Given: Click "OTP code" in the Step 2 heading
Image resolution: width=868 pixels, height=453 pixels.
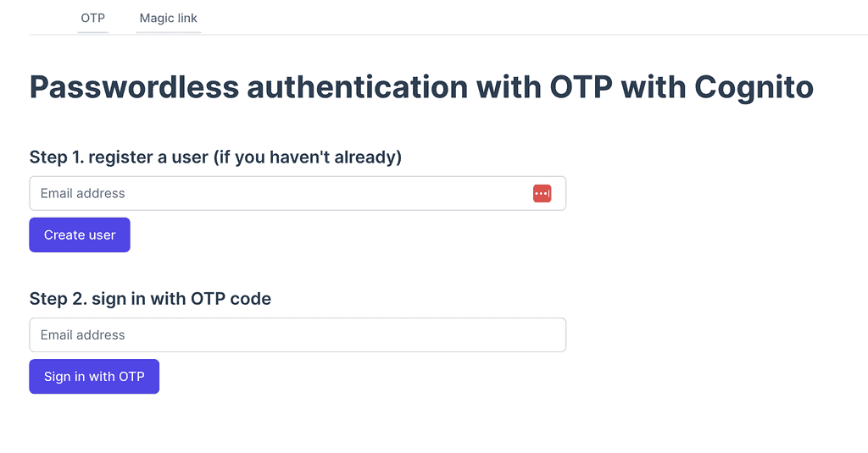Looking at the screenshot, I should click(x=231, y=298).
